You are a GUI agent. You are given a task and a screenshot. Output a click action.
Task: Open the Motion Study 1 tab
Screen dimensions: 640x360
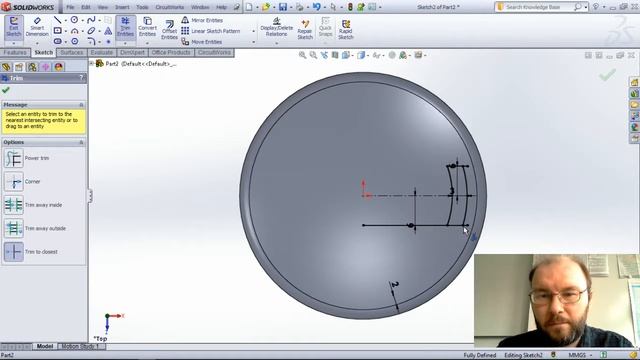[80, 347]
